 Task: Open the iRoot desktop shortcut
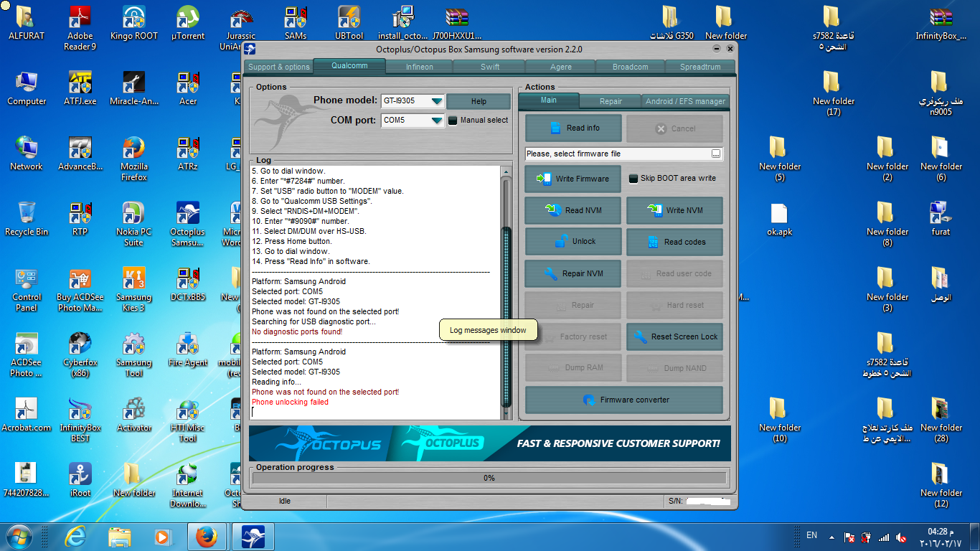click(80, 481)
